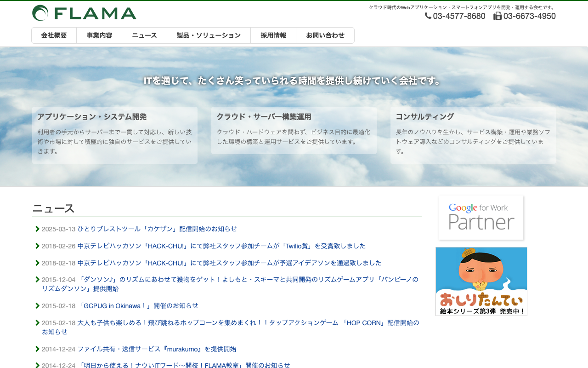Click the chevron beside the HOP CORN news item
This screenshot has height=368, width=588.
tap(37, 322)
